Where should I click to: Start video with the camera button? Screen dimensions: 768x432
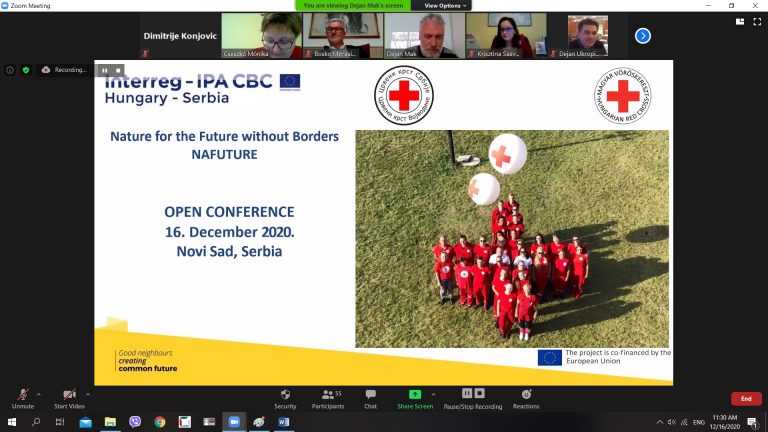69,396
